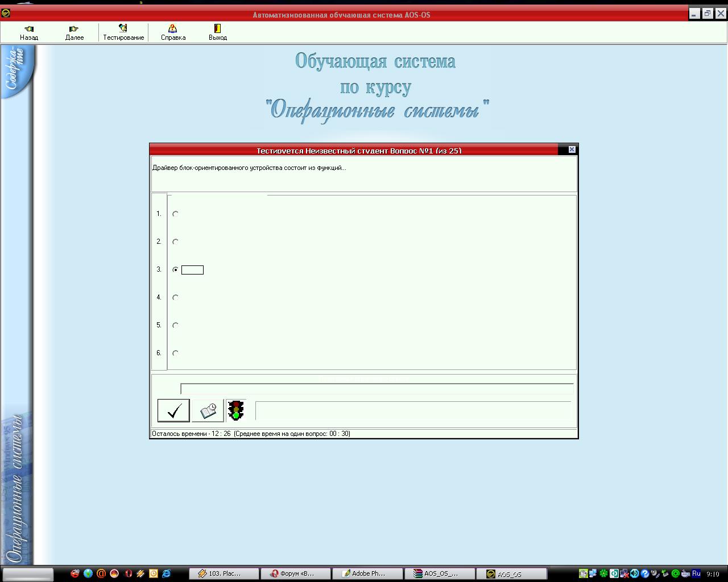This screenshot has width=728, height=582.
Task: Click the Назад (Back) toolbar icon
Action: pos(29,29)
